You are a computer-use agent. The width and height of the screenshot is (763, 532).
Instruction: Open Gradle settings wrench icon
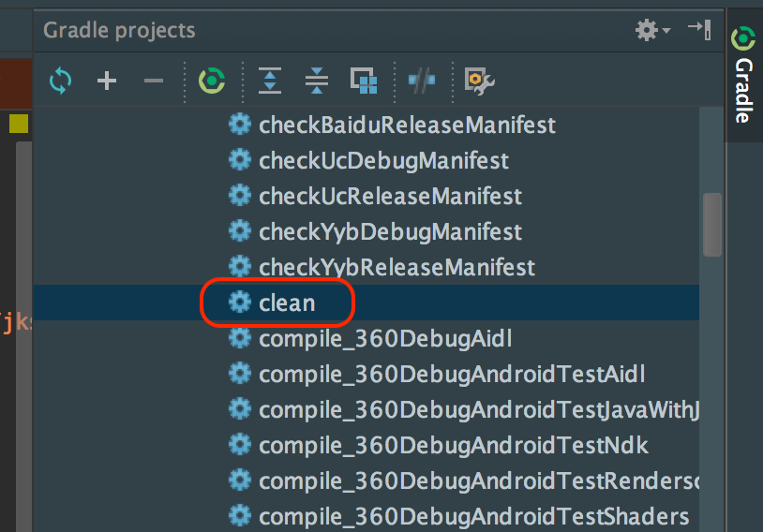[479, 81]
